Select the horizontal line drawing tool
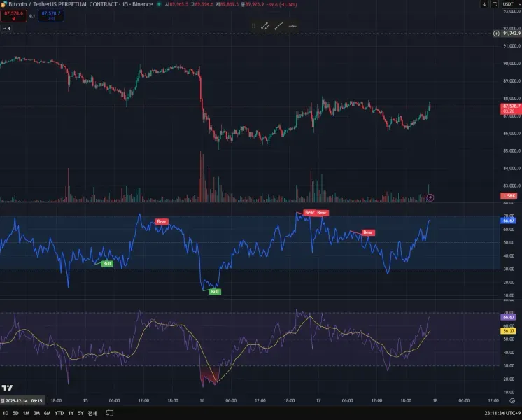This screenshot has height=420, width=522. coord(292,26)
